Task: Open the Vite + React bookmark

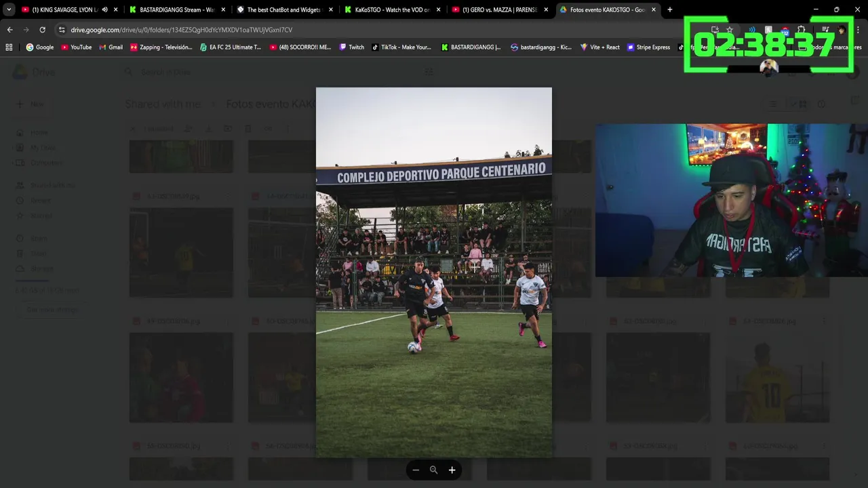Action: click(x=600, y=47)
